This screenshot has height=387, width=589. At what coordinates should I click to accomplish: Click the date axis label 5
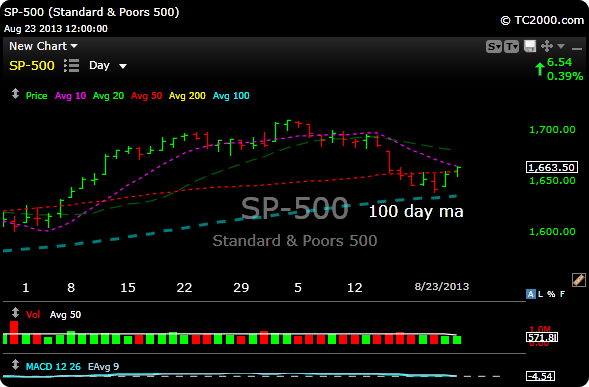coord(298,288)
